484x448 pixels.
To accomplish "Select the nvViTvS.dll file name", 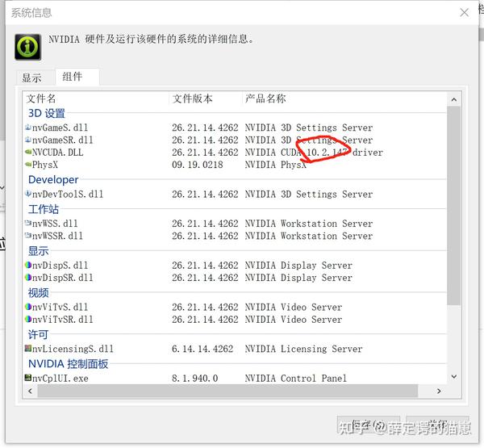I will 60,307.
